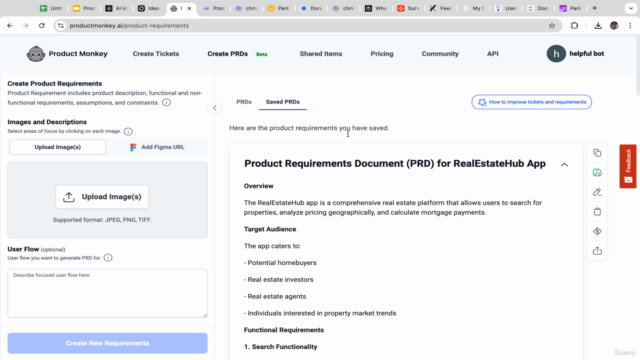Click in the User Flow text area
The height and width of the screenshot is (360, 640).
click(x=107, y=293)
